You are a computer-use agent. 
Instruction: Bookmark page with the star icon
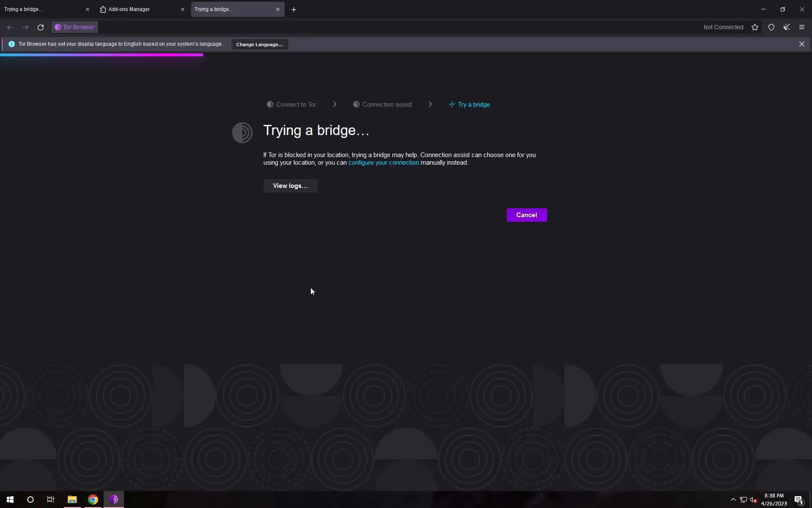click(x=755, y=27)
